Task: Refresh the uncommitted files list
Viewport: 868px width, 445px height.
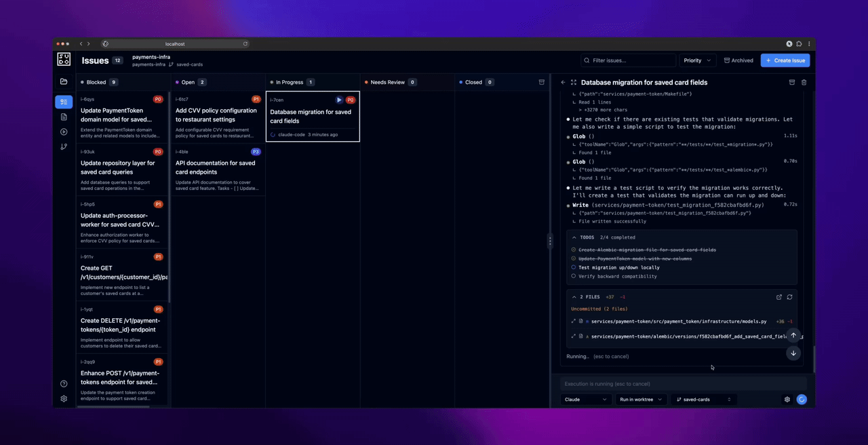Action: [790, 296]
